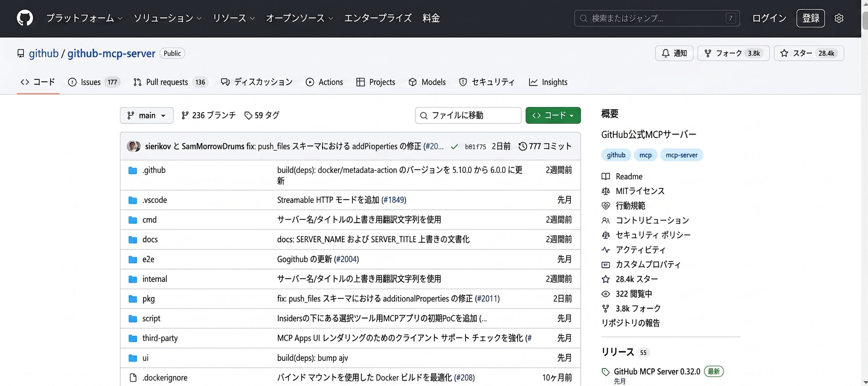Open the github owner link
Viewport: 868px width, 386px height.
pyautogui.click(x=43, y=54)
